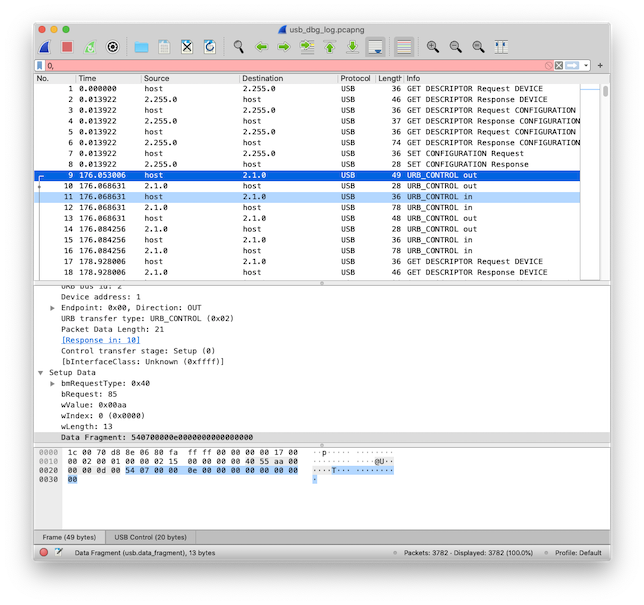Collapse the Setup Data section
This screenshot has width=644, height=605.
41,372
